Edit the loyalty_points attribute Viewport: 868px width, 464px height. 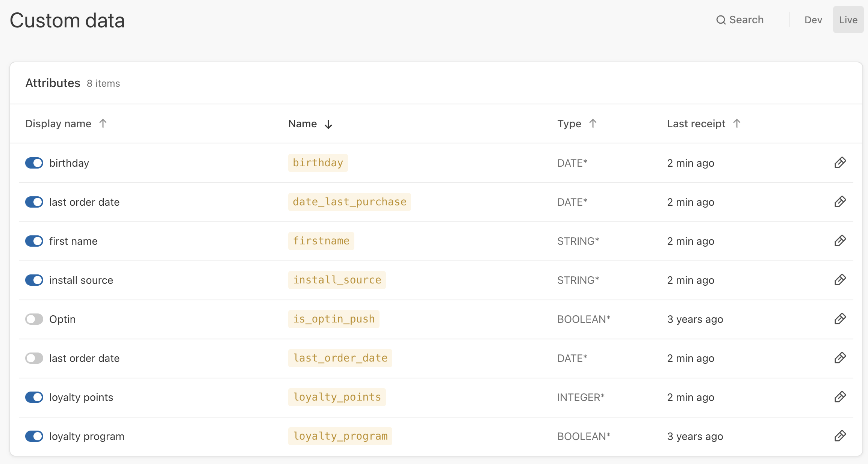point(840,397)
